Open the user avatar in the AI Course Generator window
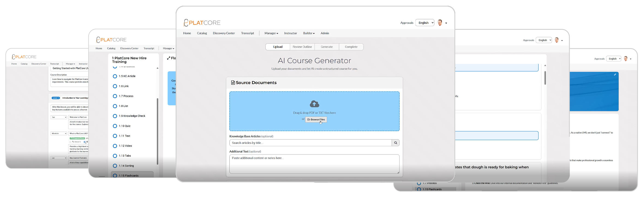 click(440, 23)
